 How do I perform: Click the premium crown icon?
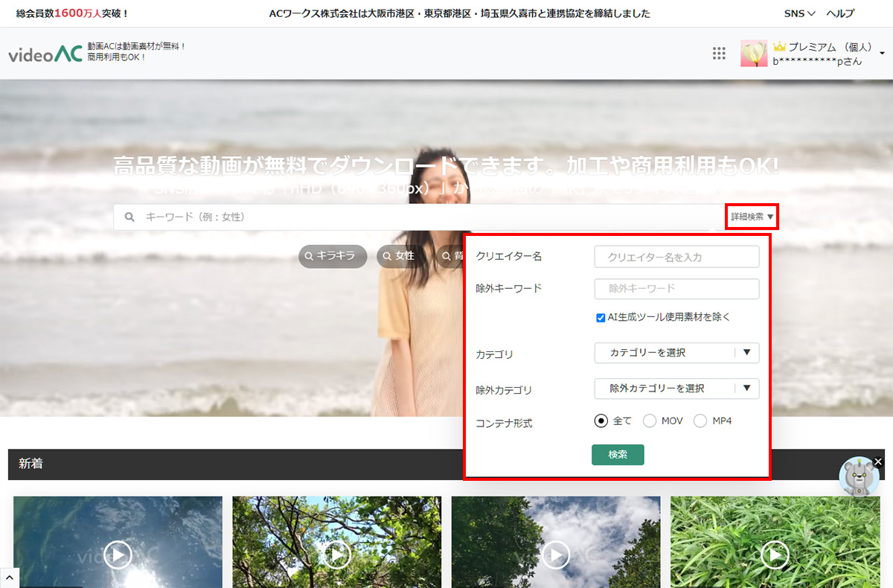pos(780,46)
